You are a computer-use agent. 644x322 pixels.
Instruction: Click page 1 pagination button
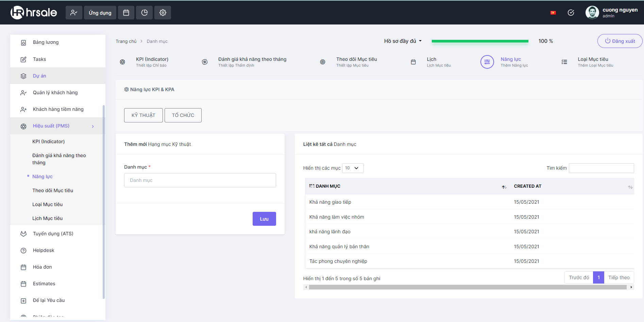coord(598,277)
